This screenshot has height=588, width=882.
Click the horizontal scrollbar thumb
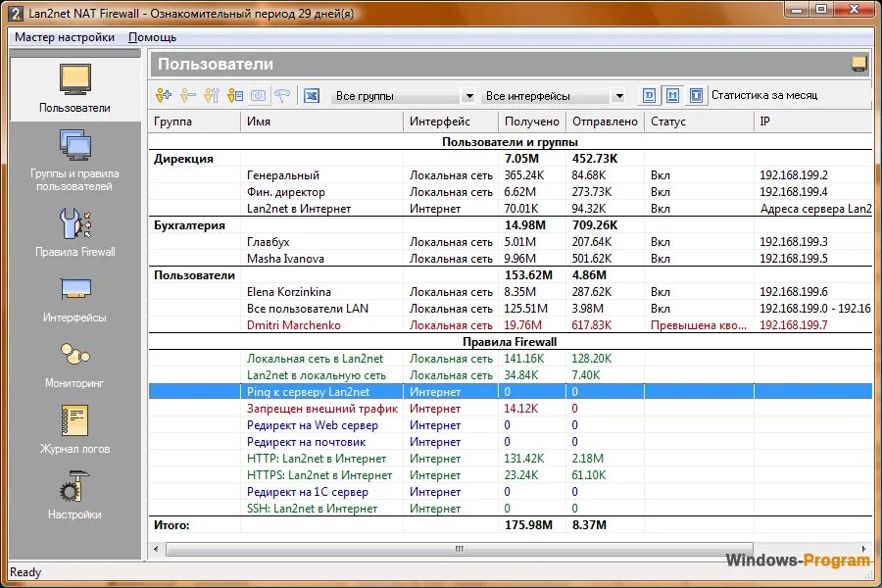click(x=459, y=549)
